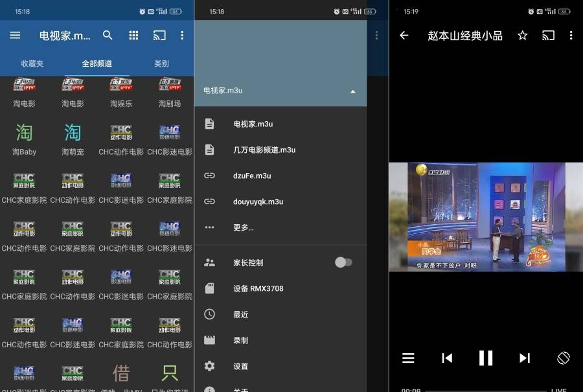Click the 电视家.m... title text

pyautogui.click(x=65, y=36)
